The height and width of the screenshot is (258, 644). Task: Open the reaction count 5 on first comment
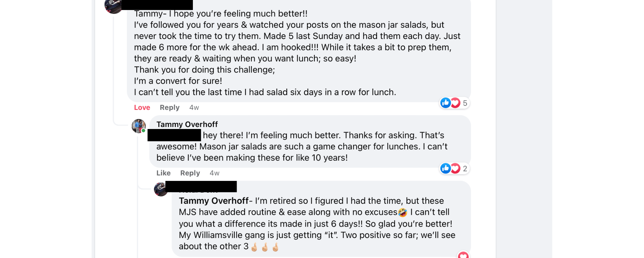point(465,103)
